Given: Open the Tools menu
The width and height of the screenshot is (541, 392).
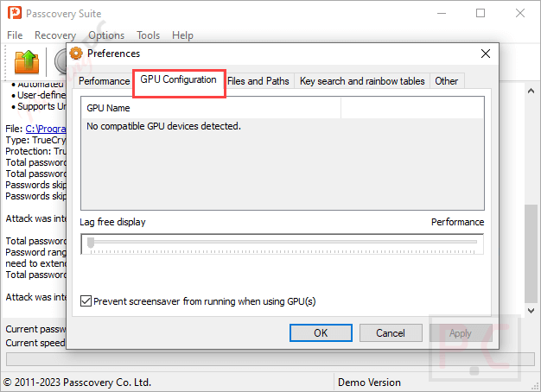Looking at the screenshot, I should [x=148, y=35].
